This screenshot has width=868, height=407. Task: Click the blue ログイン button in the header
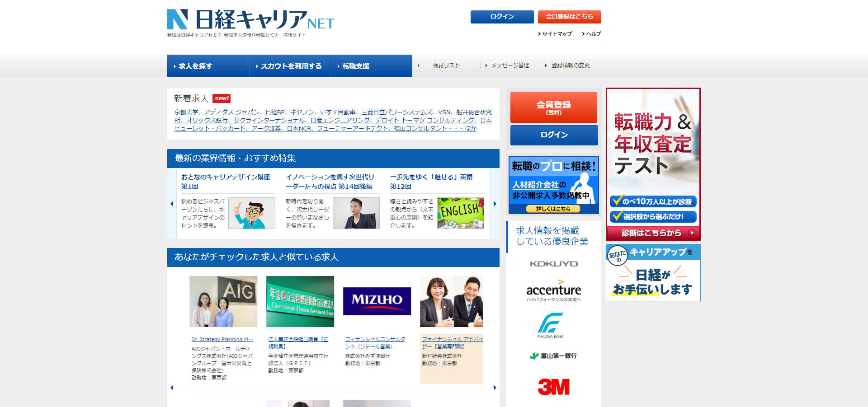pyautogui.click(x=502, y=17)
